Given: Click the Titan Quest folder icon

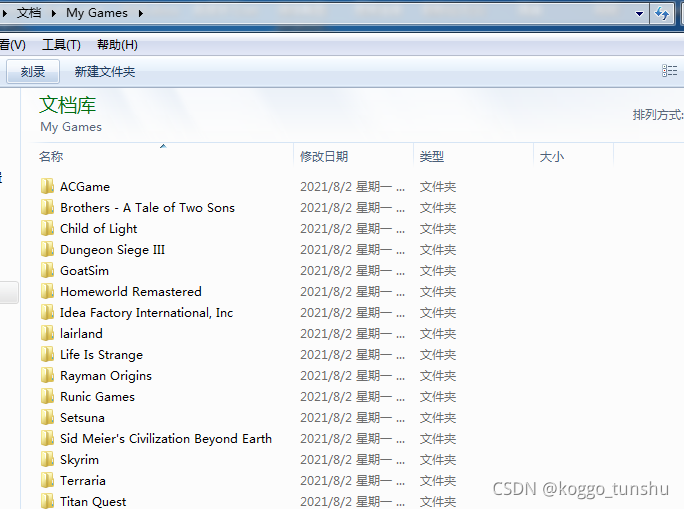Looking at the screenshot, I should point(47,501).
